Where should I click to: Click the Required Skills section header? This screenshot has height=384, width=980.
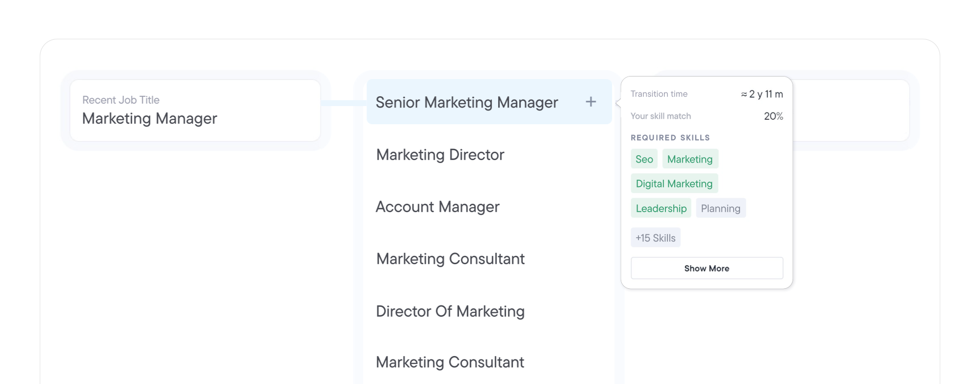(x=670, y=137)
